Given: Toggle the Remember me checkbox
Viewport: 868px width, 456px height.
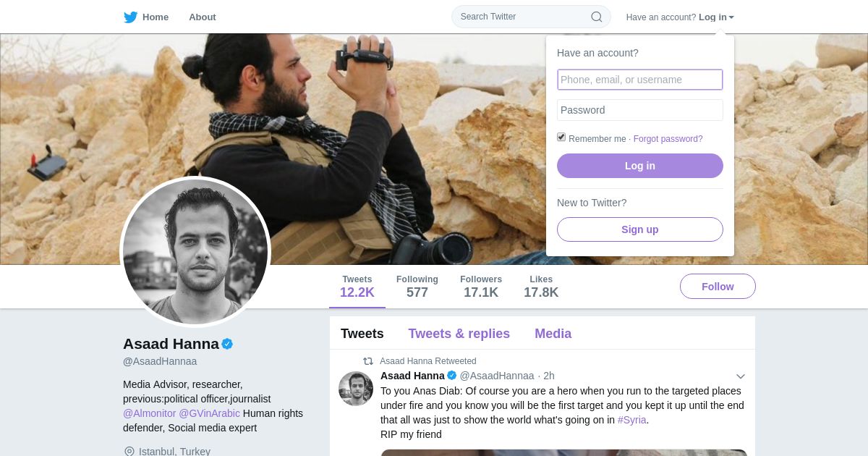Looking at the screenshot, I should click(x=561, y=138).
